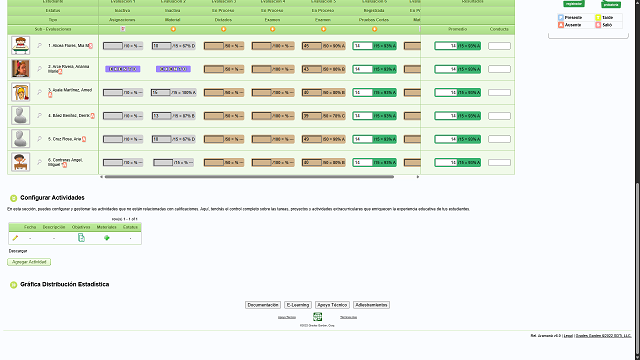Click the magnifier icon for student 4 Báez Benítez
Screen dimensions: 640x360
point(40,116)
